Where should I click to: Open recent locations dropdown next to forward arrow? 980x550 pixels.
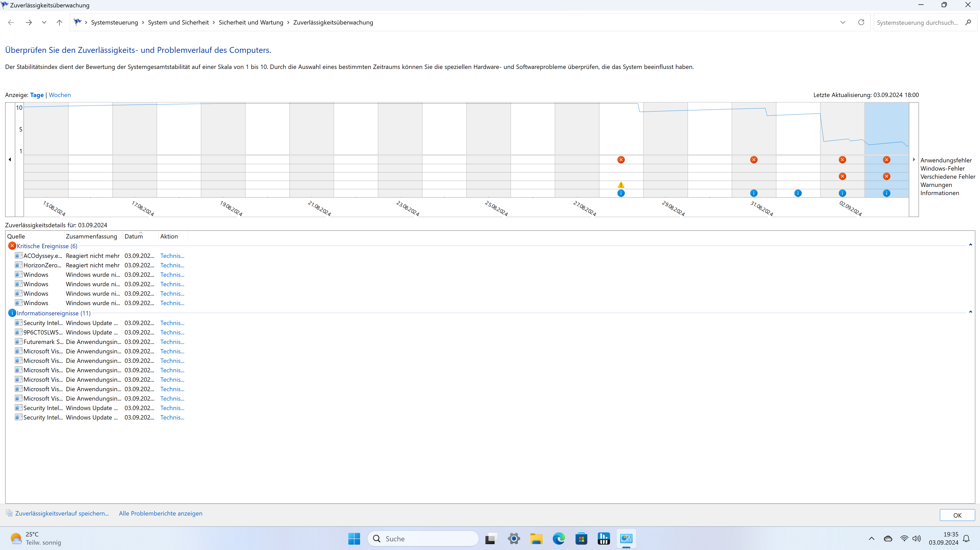click(44, 22)
